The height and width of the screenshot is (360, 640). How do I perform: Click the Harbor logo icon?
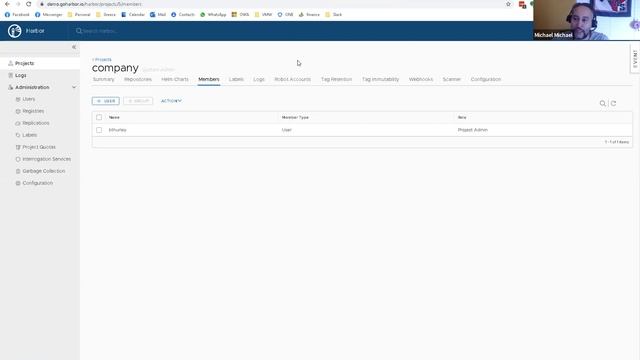pos(15,31)
